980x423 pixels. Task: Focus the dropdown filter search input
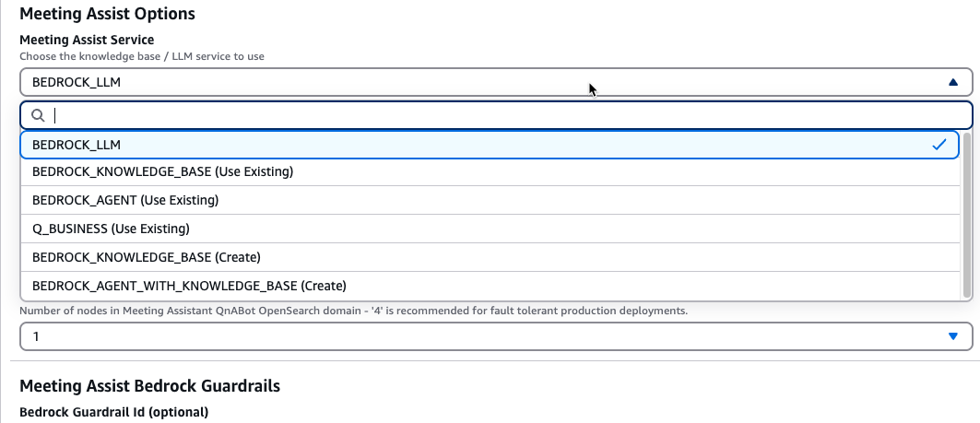496,115
